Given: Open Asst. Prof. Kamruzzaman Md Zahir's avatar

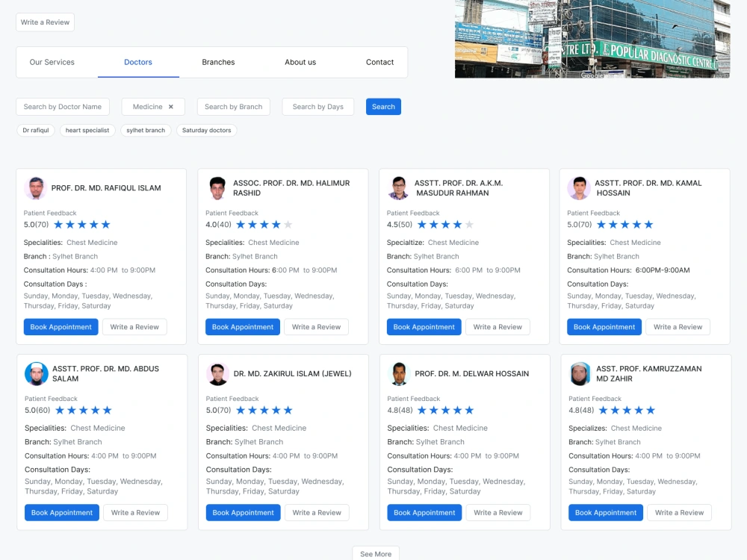Looking at the screenshot, I should 580,374.
